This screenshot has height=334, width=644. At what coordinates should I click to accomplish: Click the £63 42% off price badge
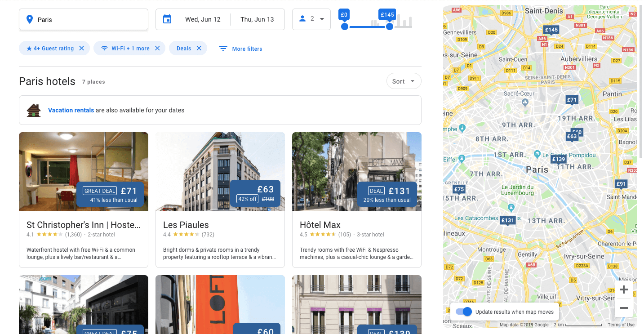[255, 193]
